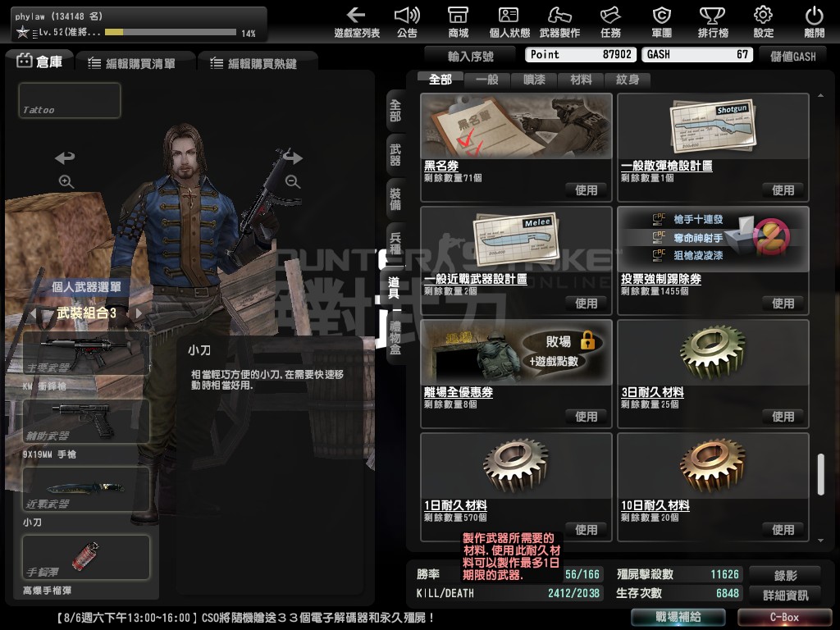Select the vertical 全部 category tab
840x630 pixels.
[x=395, y=111]
